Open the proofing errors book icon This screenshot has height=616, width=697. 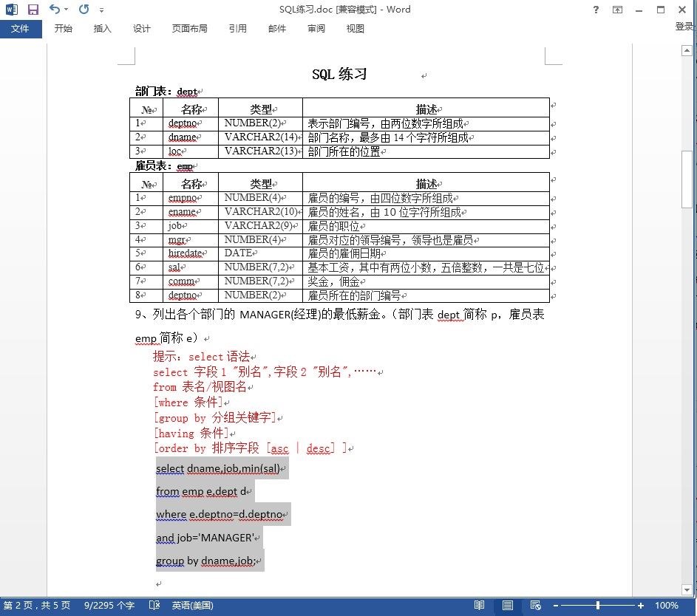pos(154,606)
